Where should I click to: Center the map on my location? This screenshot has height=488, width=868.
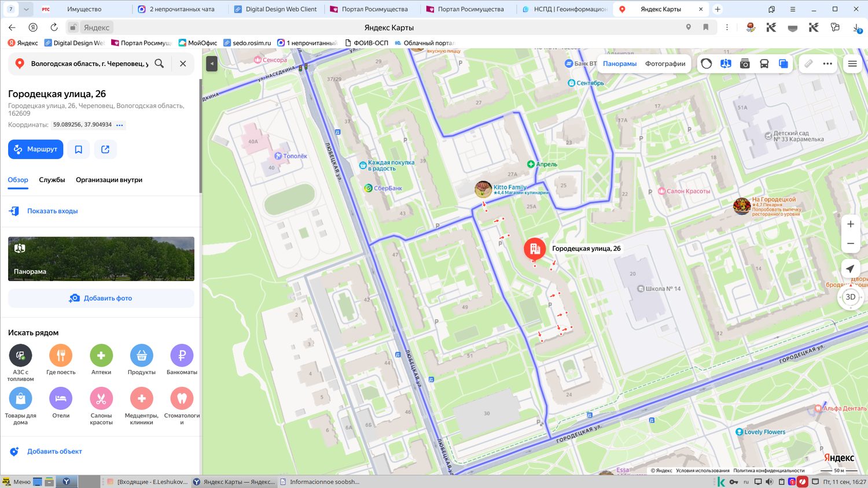850,269
